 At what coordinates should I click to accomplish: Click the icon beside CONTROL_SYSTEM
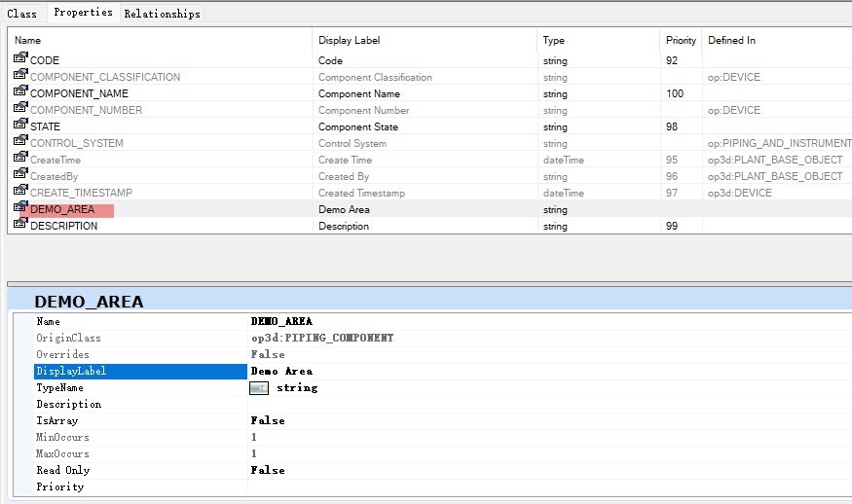[x=20, y=142]
